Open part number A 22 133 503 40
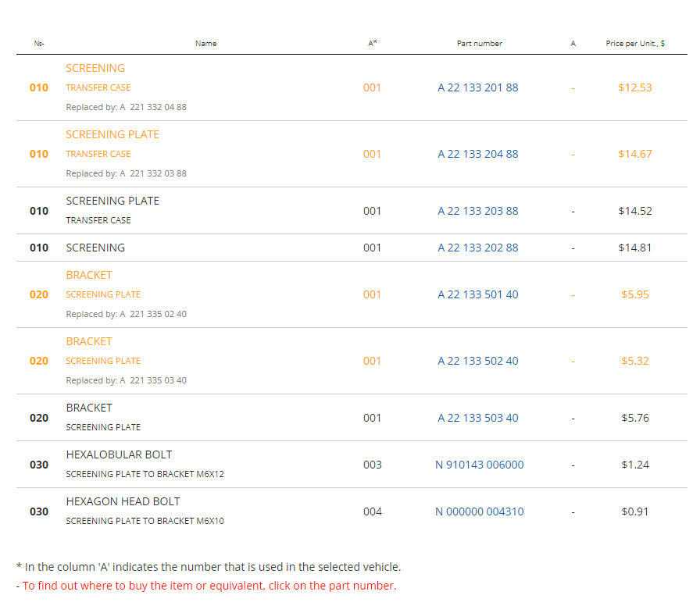This screenshot has height=613, width=700. tap(477, 418)
